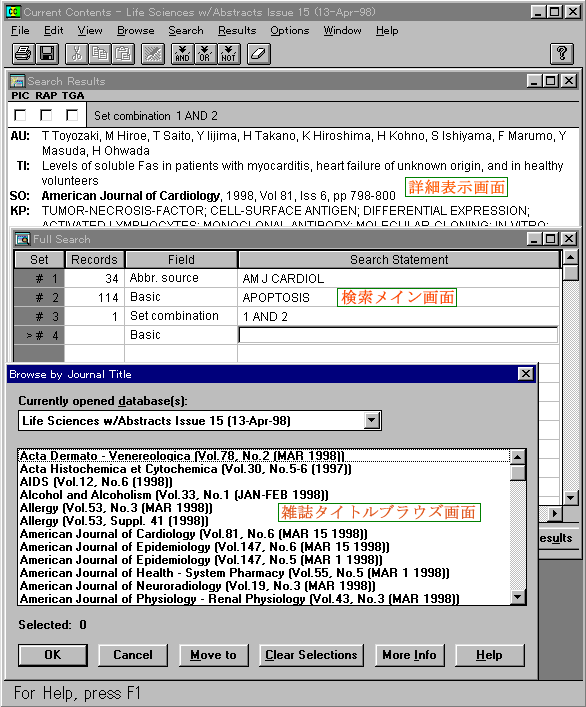Toggle the RAP checkbox for the record
Viewport: 586px width, 707px height.
[46, 115]
